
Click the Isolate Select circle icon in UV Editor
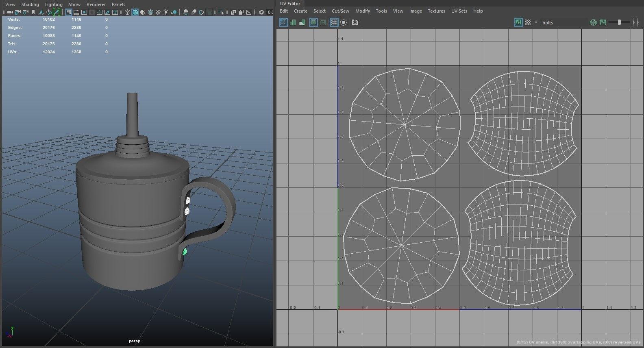(x=344, y=22)
